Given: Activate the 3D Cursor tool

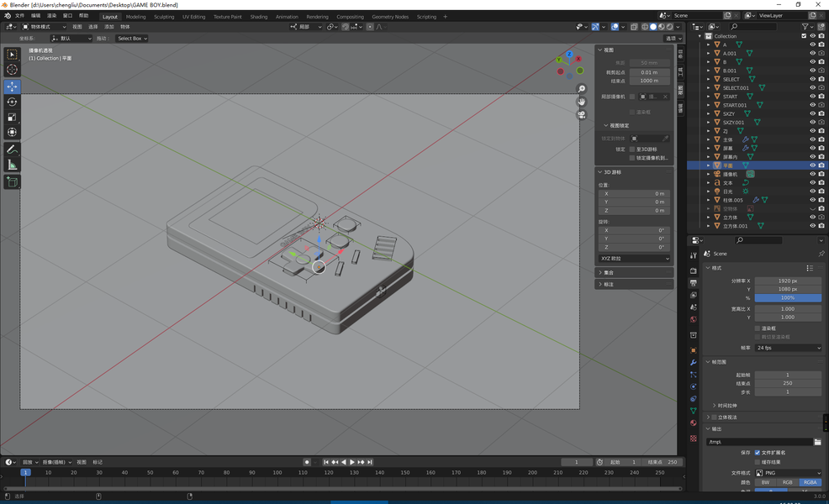Looking at the screenshot, I should (x=12, y=70).
